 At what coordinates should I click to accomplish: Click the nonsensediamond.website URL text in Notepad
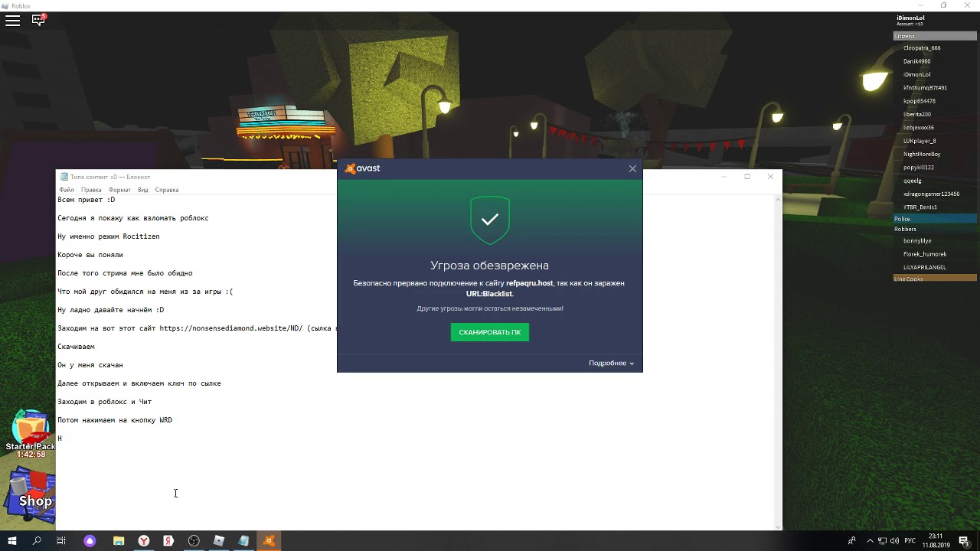pos(231,328)
